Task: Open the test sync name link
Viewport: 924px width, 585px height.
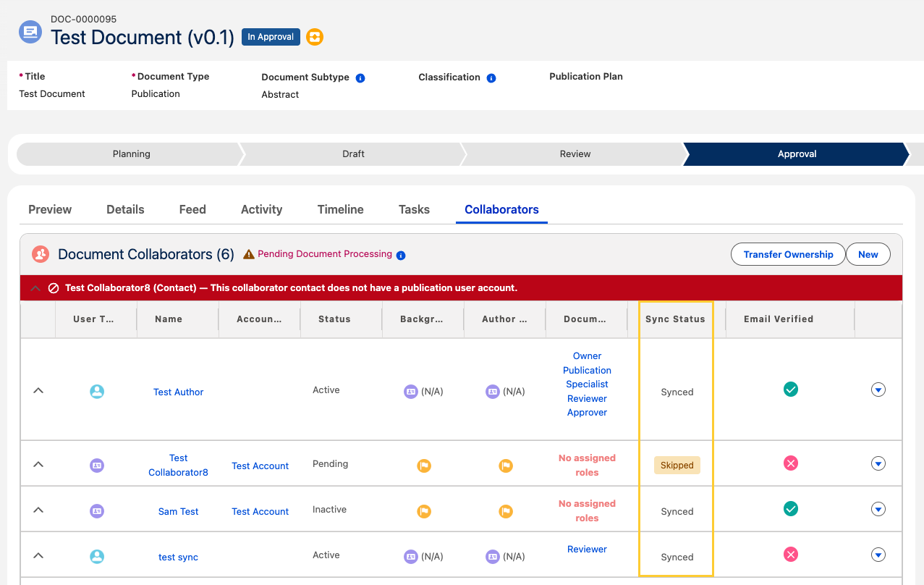Action: coord(178,557)
